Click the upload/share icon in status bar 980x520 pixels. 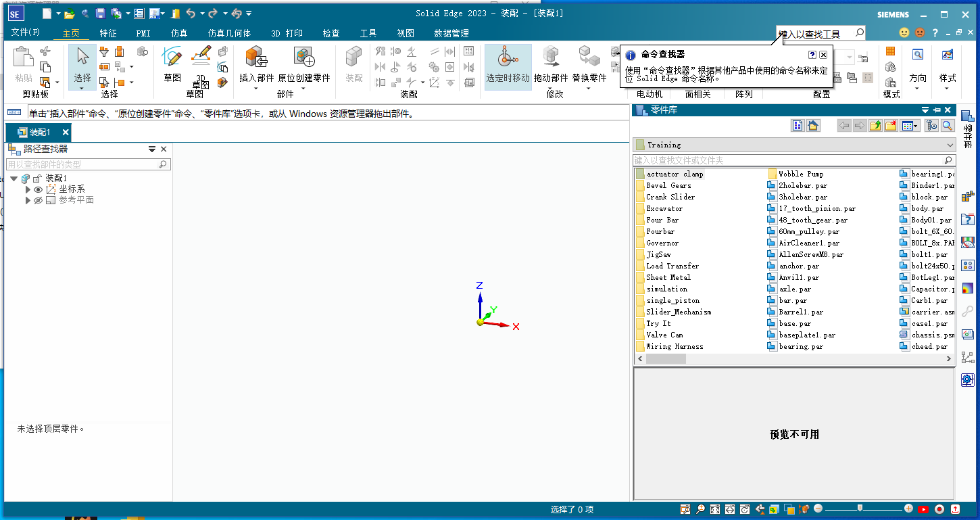click(x=955, y=509)
